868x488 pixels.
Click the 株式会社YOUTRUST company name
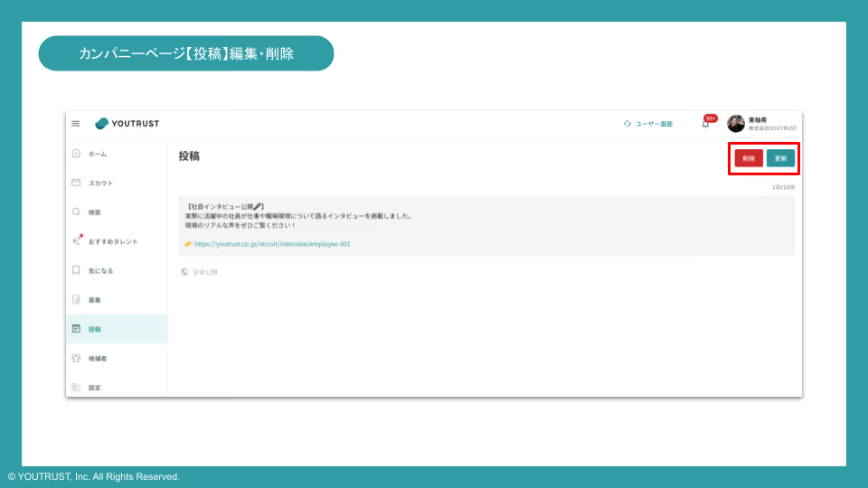772,128
